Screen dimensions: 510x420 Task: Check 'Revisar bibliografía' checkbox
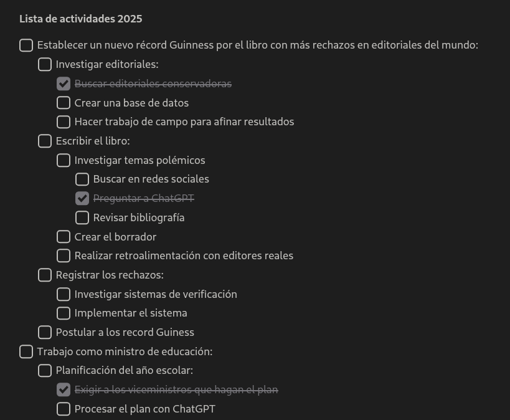point(82,217)
